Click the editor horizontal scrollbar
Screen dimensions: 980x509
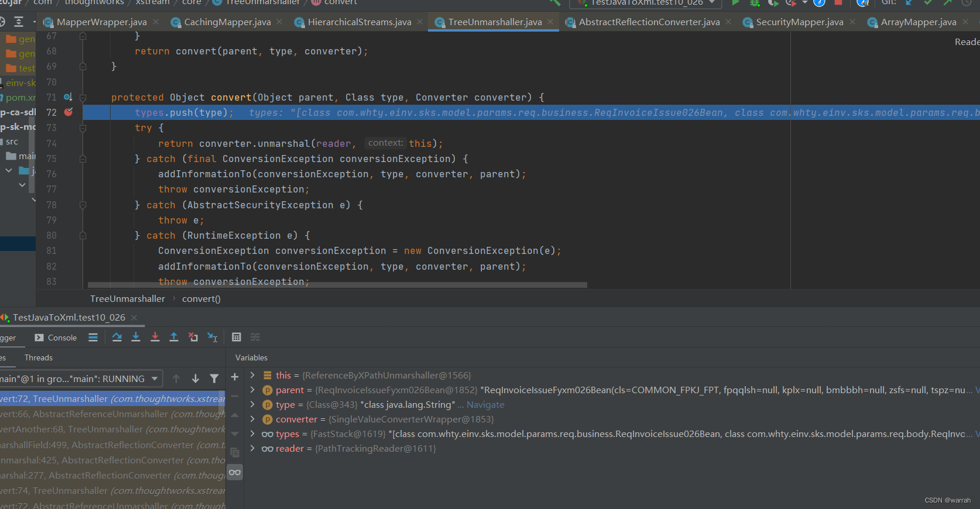point(337,285)
